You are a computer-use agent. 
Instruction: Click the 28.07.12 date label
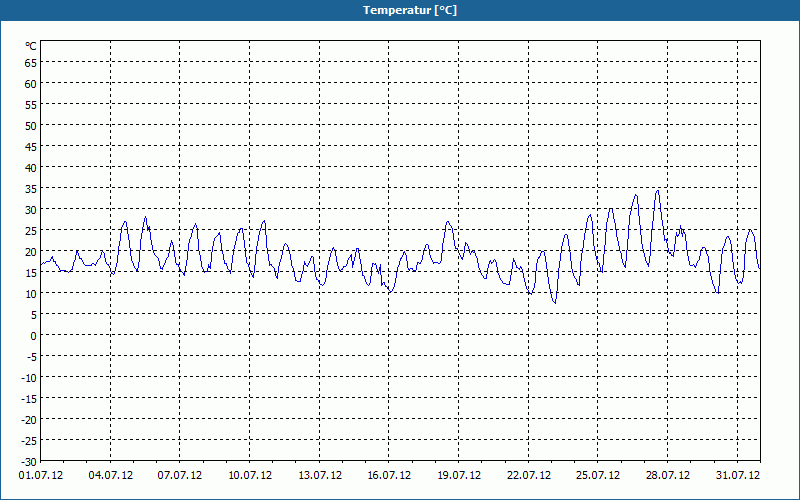[x=667, y=476]
